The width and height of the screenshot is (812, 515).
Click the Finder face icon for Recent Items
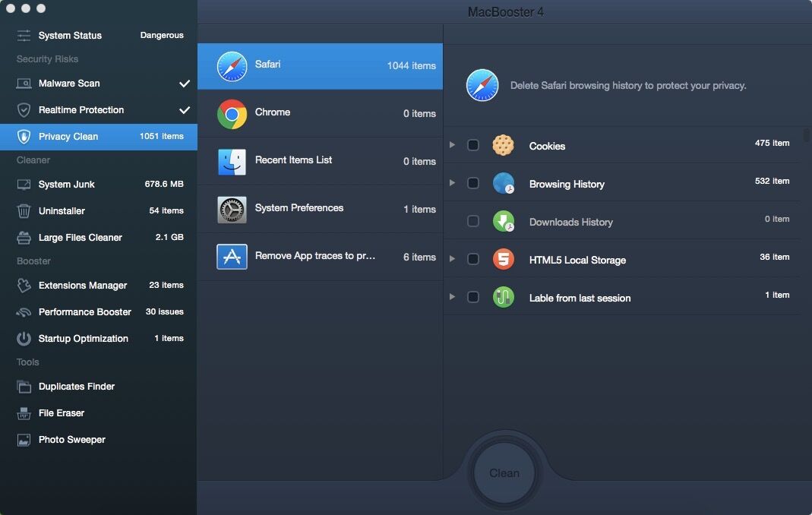click(x=232, y=162)
